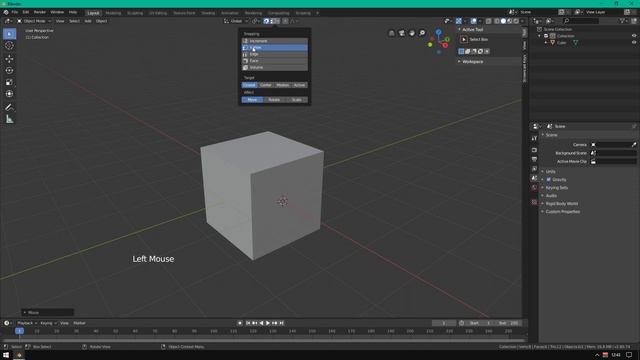Select solid viewport shading

503,21
